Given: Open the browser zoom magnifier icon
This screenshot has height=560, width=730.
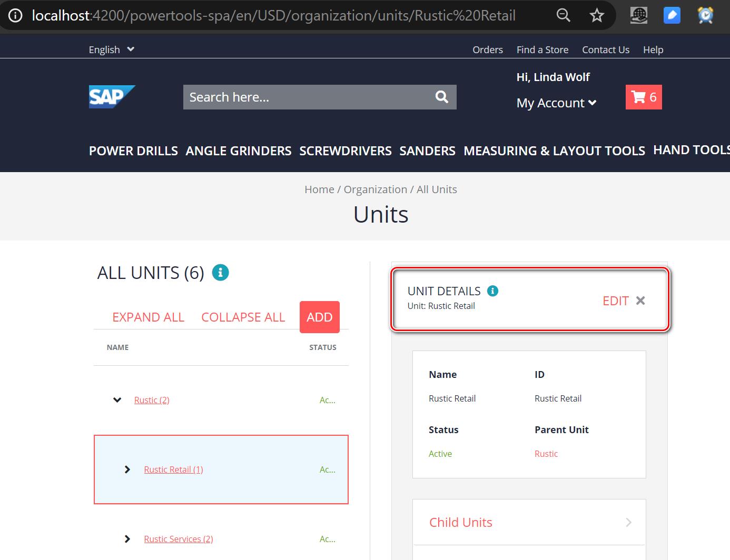Looking at the screenshot, I should pos(563,15).
